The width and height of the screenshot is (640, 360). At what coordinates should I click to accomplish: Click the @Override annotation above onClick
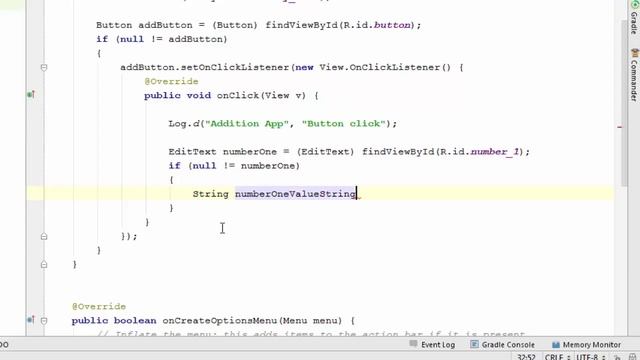coord(171,81)
